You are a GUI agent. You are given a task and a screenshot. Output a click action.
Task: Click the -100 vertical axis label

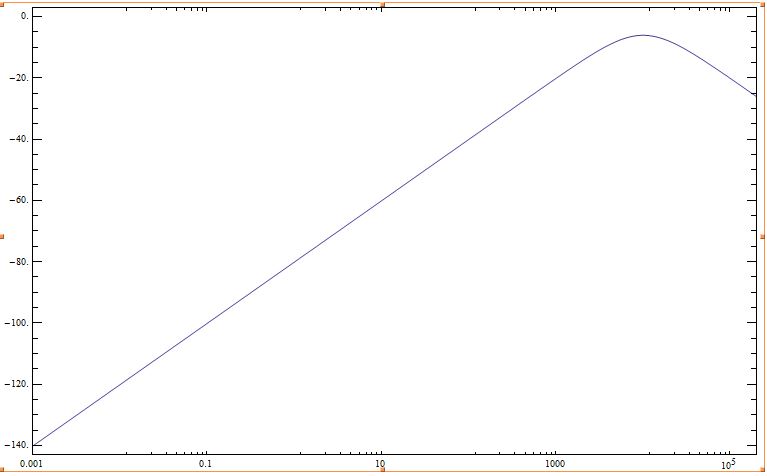click(17, 323)
